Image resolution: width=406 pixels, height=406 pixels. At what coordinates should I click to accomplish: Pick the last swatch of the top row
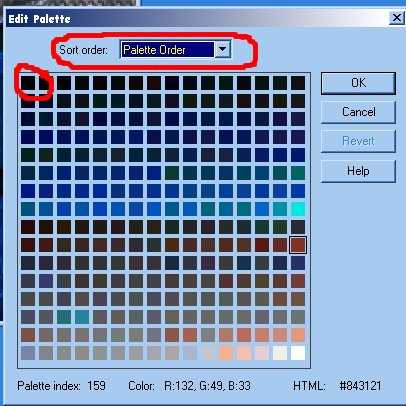tap(298, 83)
